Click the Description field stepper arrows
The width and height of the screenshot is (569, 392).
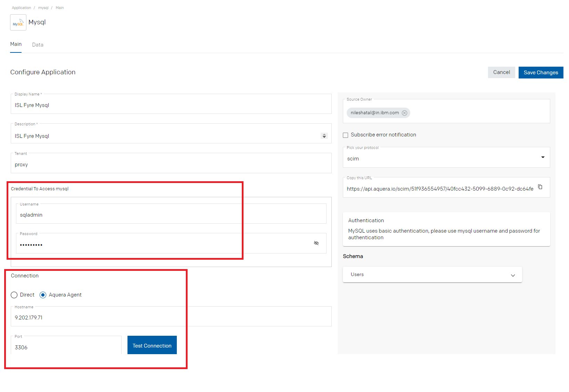click(x=324, y=136)
